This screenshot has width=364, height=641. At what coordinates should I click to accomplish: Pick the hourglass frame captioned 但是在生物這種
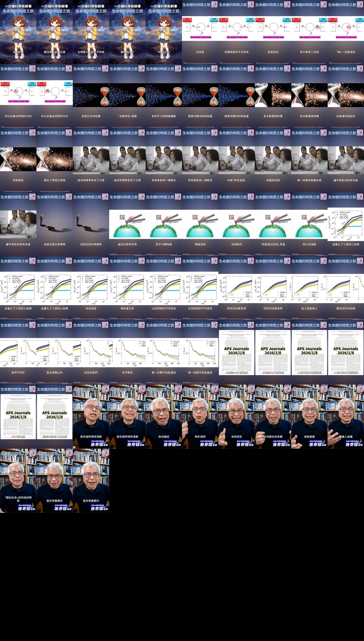pyautogui.click(x=91, y=96)
